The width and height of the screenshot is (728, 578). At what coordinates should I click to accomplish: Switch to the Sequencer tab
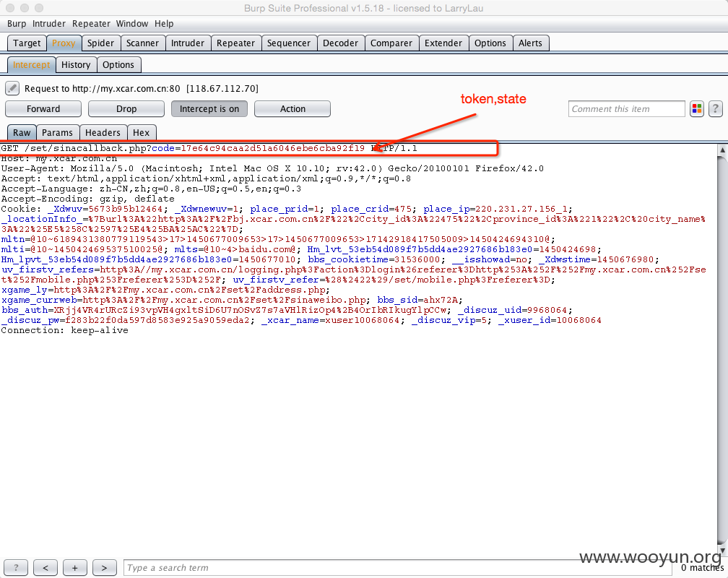(288, 43)
